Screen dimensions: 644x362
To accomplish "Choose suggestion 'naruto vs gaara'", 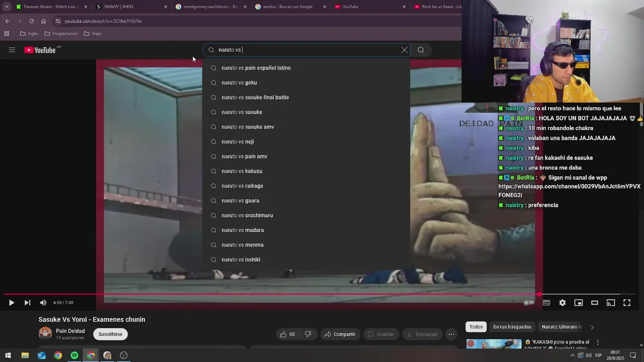I will [306, 201].
